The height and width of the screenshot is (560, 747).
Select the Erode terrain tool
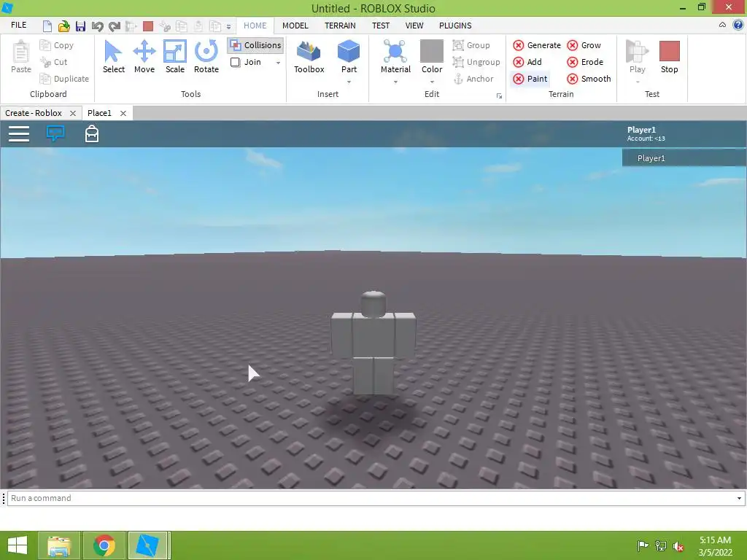[x=585, y=62]
